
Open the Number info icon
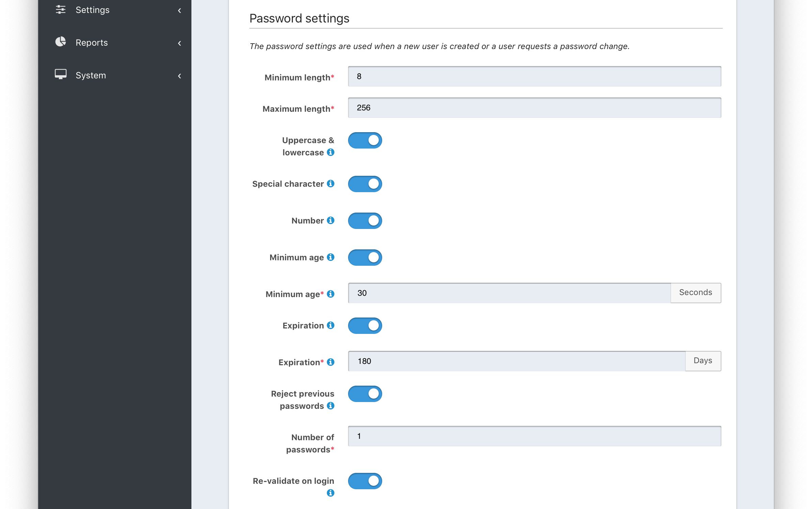pos(330,220)
